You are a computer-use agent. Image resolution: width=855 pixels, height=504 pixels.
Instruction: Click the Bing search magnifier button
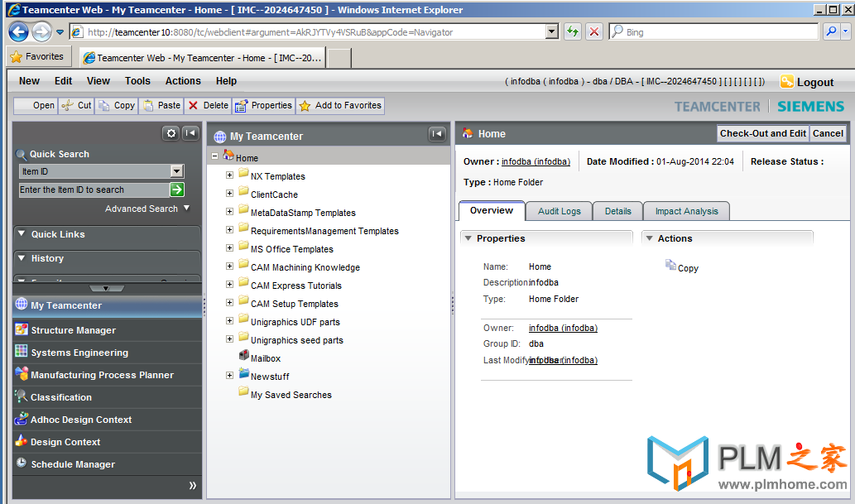point(831,31)
